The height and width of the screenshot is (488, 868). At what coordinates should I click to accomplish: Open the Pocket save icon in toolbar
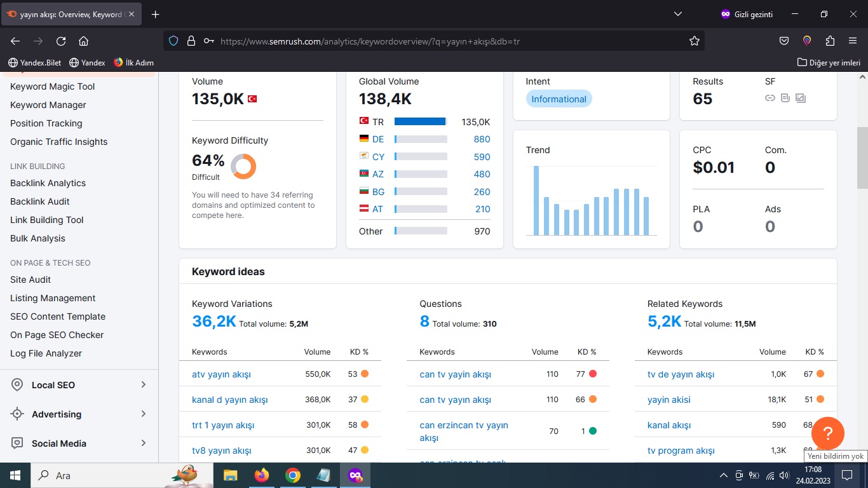tap(784, 41)
